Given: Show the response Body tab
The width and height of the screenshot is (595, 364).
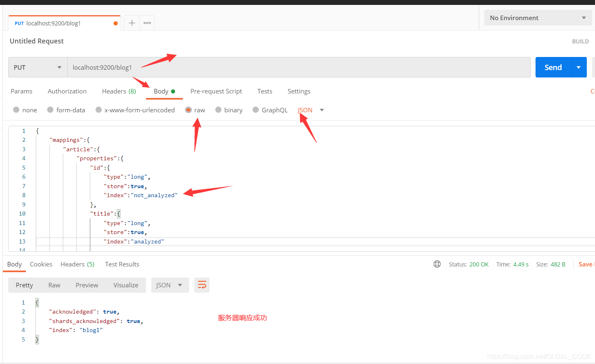Looking at the screenshot, I should point(14,264).
